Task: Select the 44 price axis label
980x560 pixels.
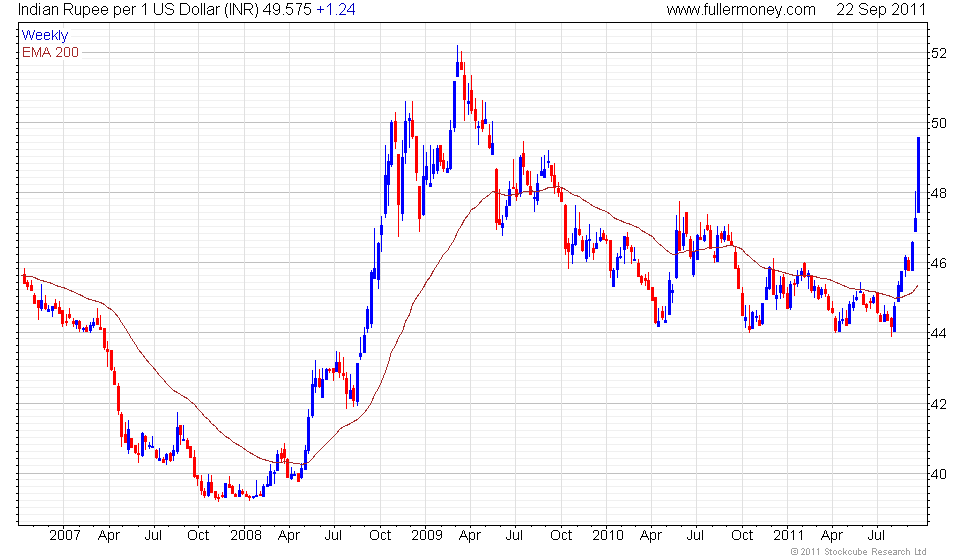Action: pos(938,333)
